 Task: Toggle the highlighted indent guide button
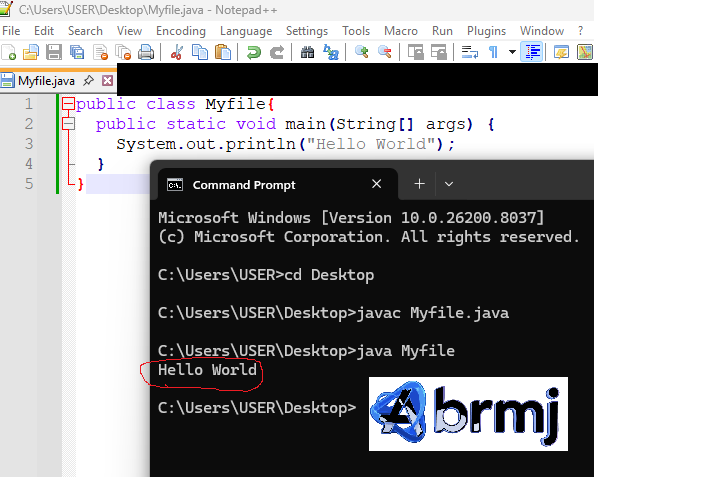coord(532,52)
